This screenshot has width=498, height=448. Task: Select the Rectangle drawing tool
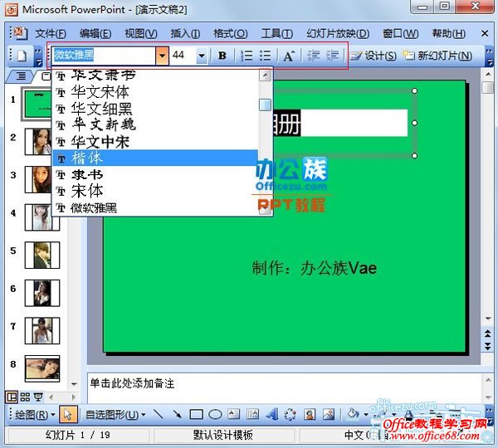(x=196, y=414)
